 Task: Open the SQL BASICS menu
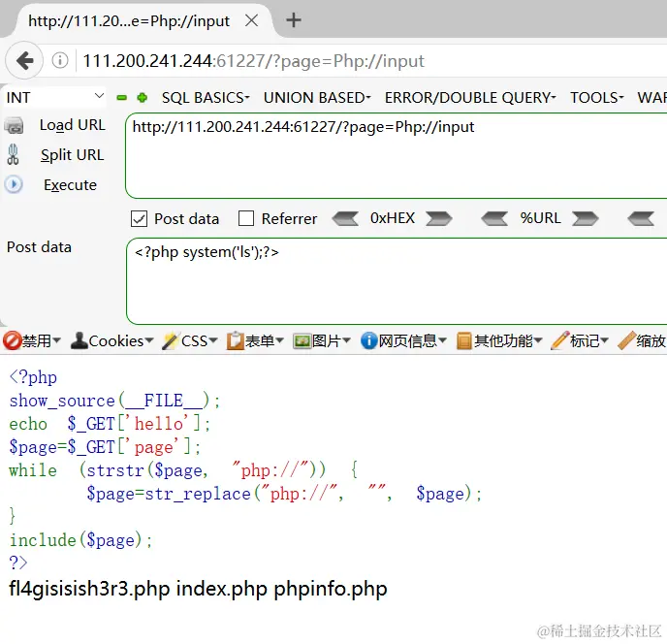point(206,97)
